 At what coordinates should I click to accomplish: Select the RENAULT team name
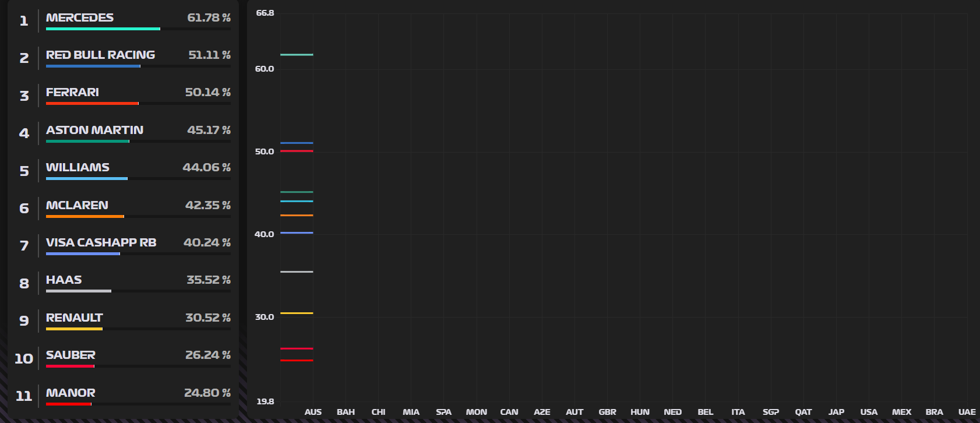coord(74,318)
